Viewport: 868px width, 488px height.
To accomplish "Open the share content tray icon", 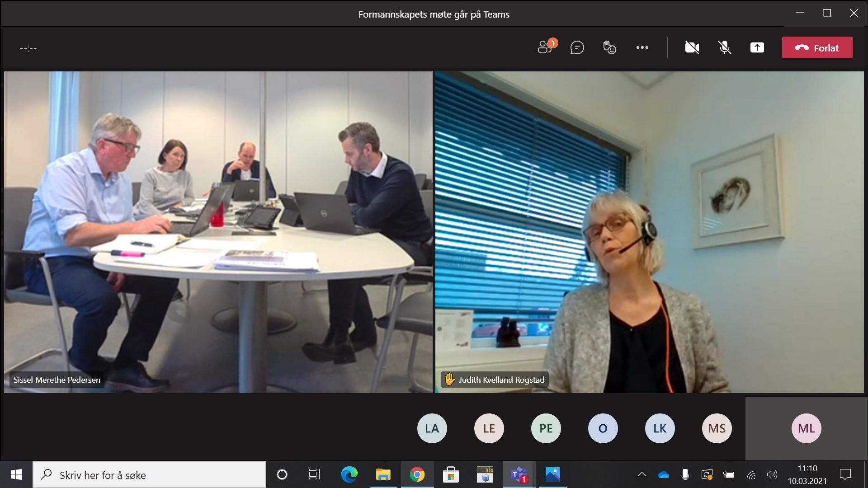I will 757,47.
